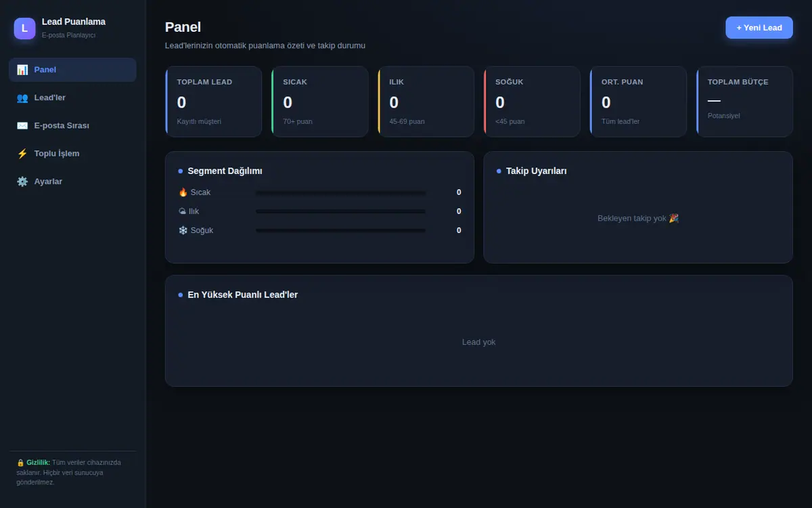Image resolution: width=812 pixels, height=508 pixels.
Task: Select the Ilık 45-69 puan card
Action: pos(426,102)
